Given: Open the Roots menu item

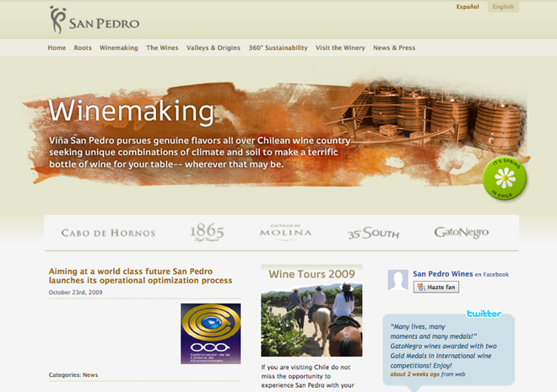Looking at the screenshot, I should [83, 48].
